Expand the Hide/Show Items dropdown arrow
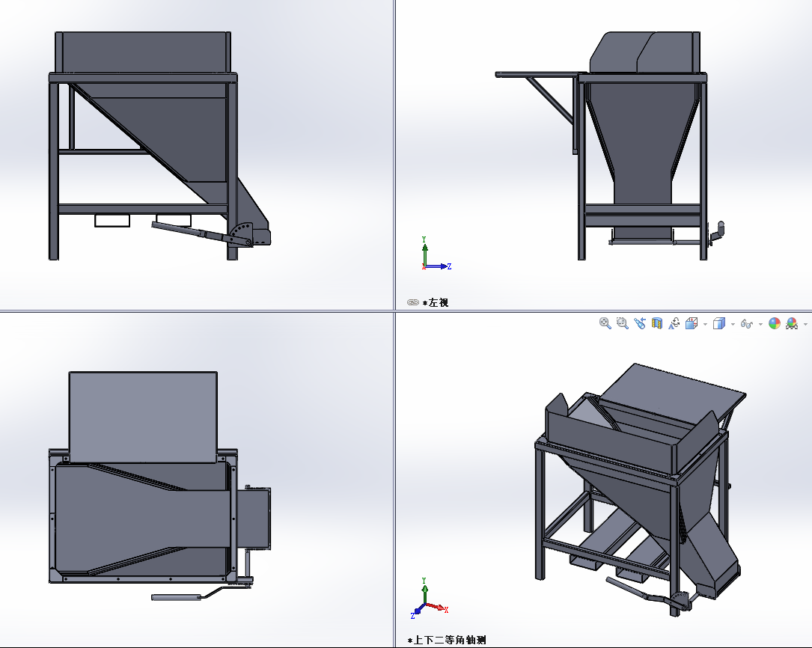Image resolution: width=812 pixels, height=648 pixels. (x=760, y=325)
